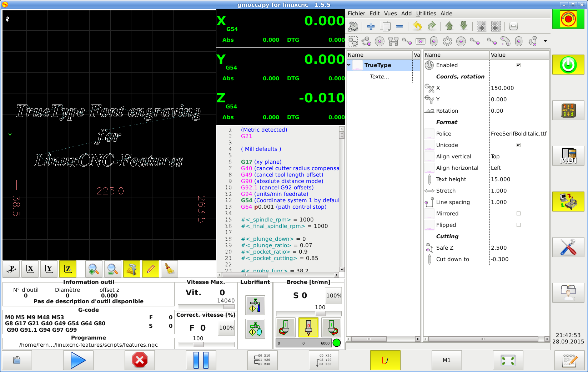Toggle preview dimensions display
588x372 pixels.
point(132,269)
